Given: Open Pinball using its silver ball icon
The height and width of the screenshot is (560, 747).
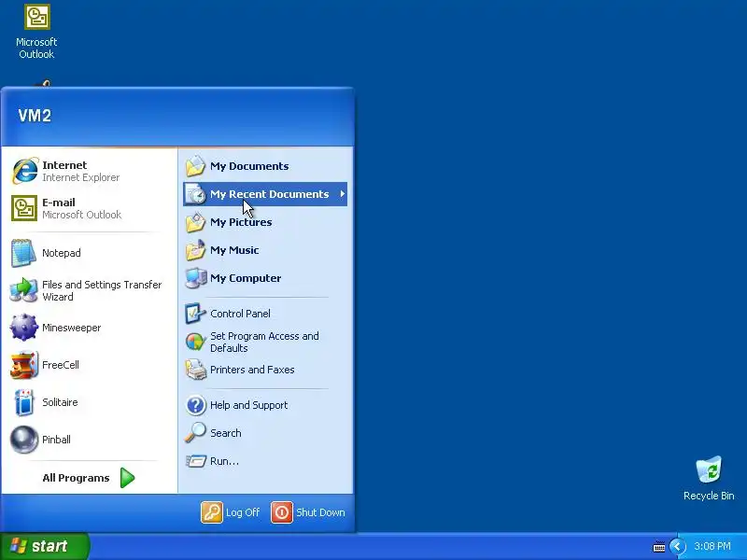Looking at the screenshot, I should (24, 439).
